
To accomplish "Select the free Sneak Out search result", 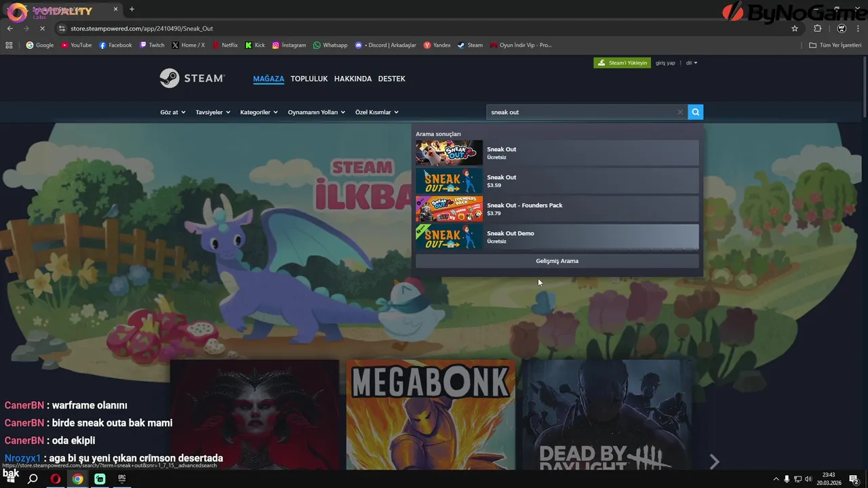I will [557, 153].
